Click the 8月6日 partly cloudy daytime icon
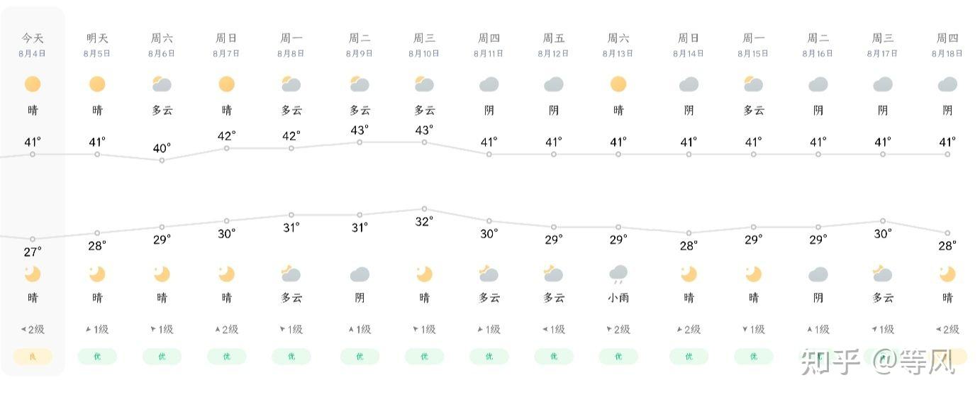The image size is (980, 402). coord(162,85)
